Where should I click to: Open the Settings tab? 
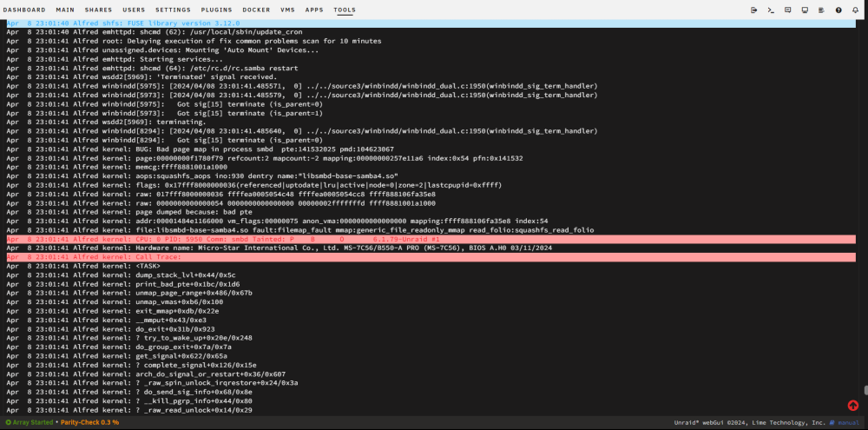coord(174,10)
